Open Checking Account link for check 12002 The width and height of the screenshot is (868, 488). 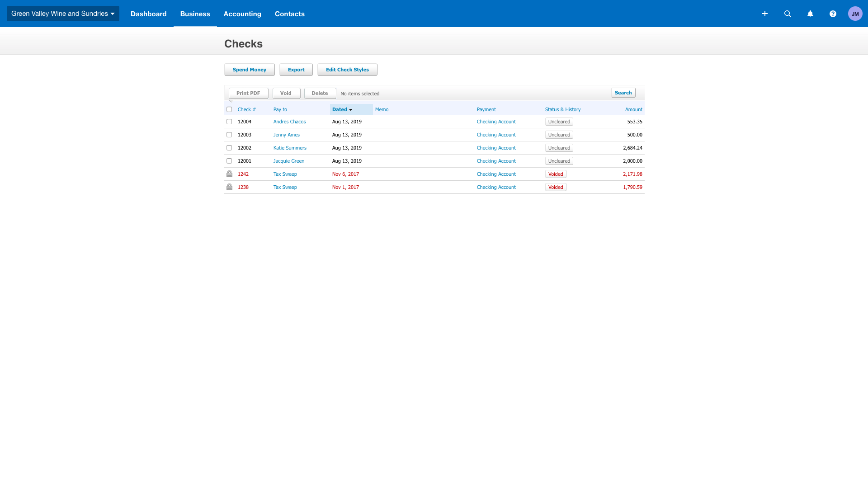point(496,148)
